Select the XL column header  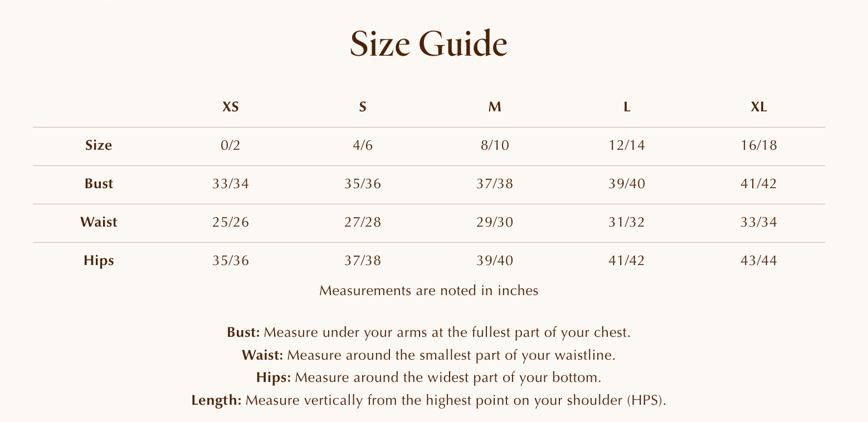click(759, 107)
